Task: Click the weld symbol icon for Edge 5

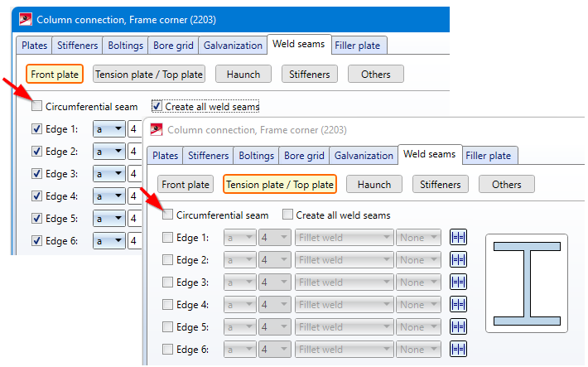Action: coord(459,327)
